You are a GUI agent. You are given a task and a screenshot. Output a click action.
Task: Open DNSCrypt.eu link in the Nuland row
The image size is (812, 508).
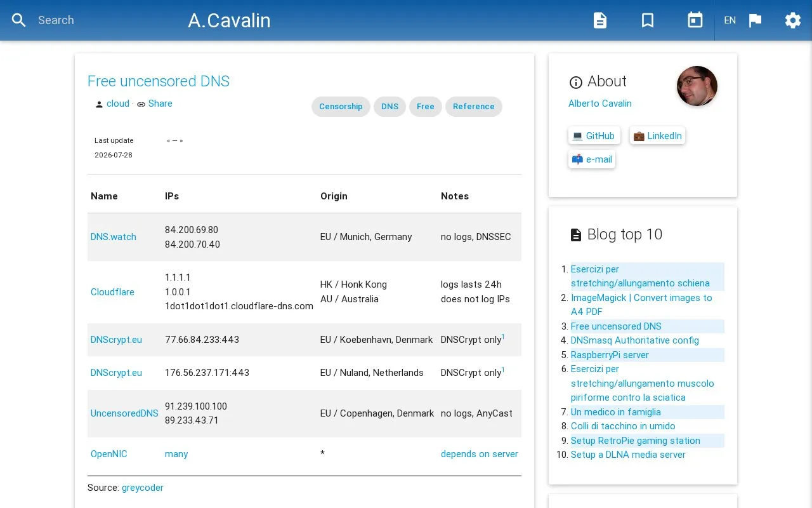[x=116, y=373]
